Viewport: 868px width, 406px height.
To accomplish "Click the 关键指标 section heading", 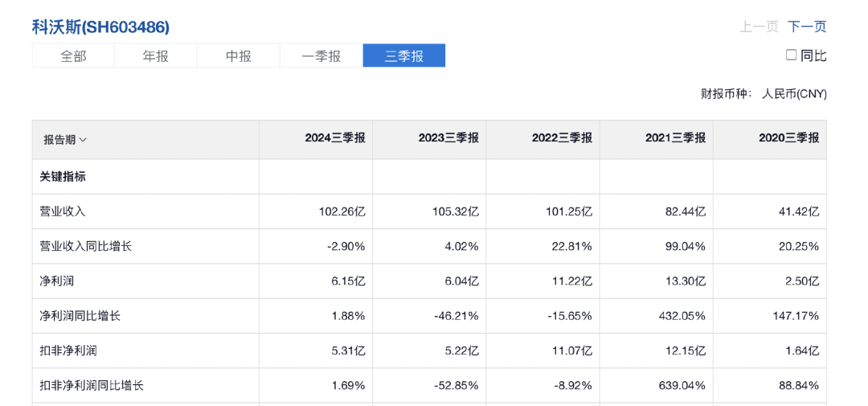I will tap(63, 177).
